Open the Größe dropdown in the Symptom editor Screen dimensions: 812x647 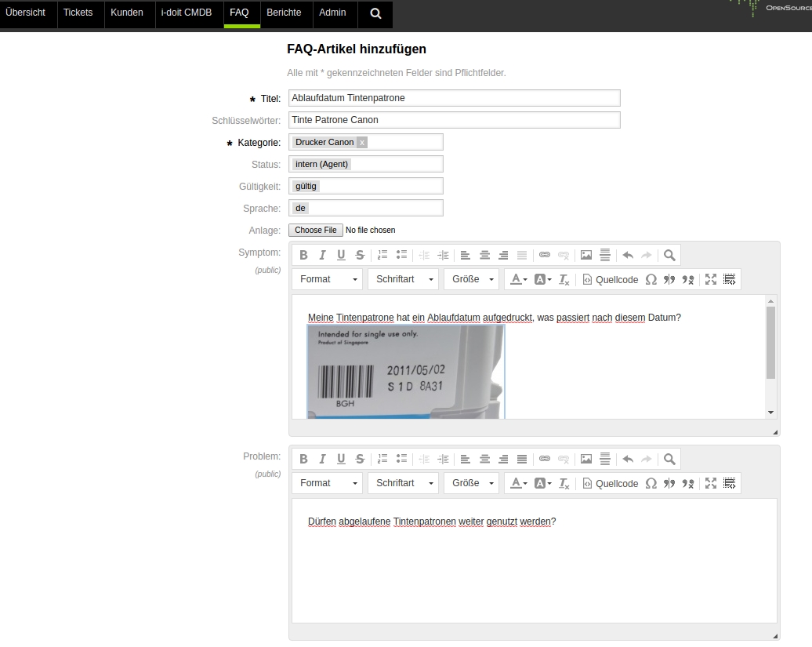pos(472,279)
